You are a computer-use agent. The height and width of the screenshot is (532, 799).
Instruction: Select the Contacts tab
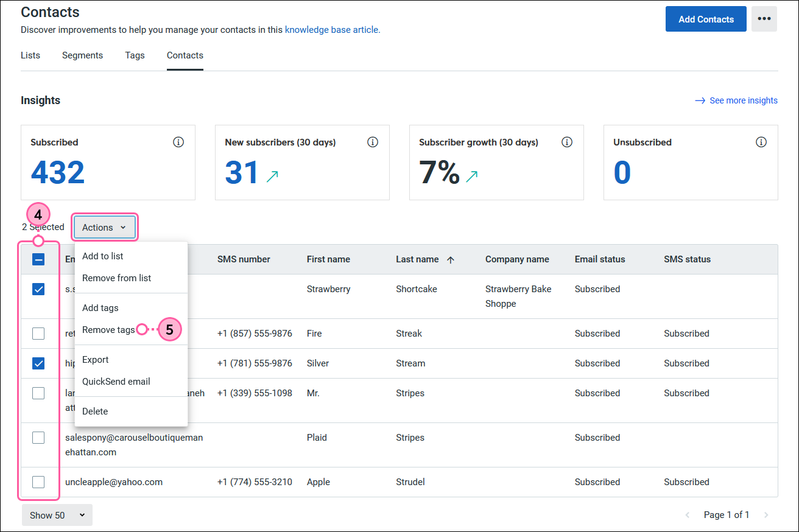(185, 55)
